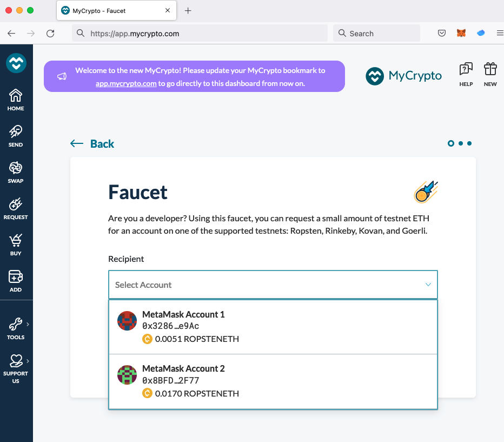Click the browser Search field

click(376, 33)
